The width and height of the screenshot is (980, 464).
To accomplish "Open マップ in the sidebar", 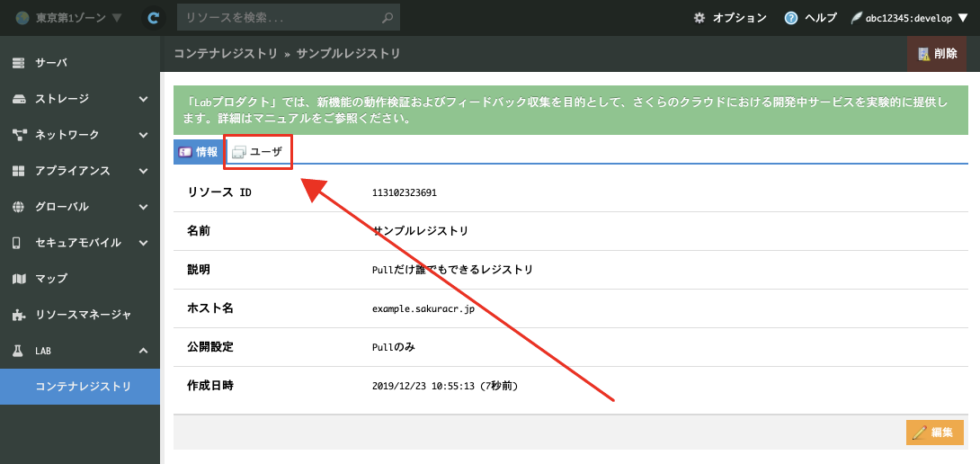I will point(80,278).
